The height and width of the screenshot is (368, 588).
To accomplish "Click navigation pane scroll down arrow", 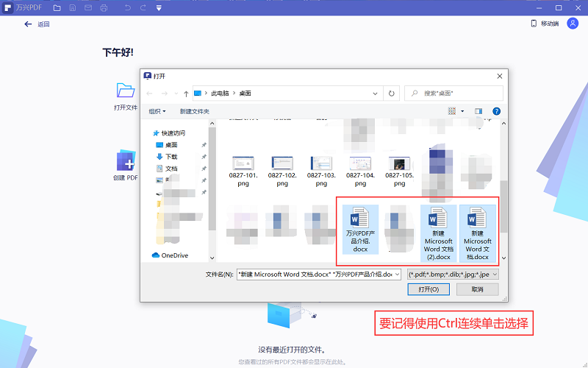I will (x=212, y=258).
